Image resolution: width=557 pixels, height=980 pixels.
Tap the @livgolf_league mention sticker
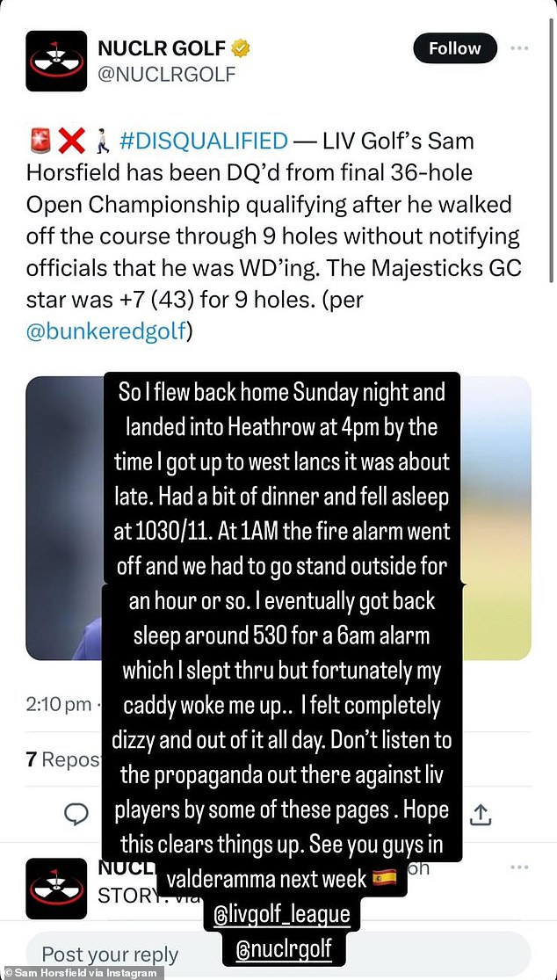point(281,915)
